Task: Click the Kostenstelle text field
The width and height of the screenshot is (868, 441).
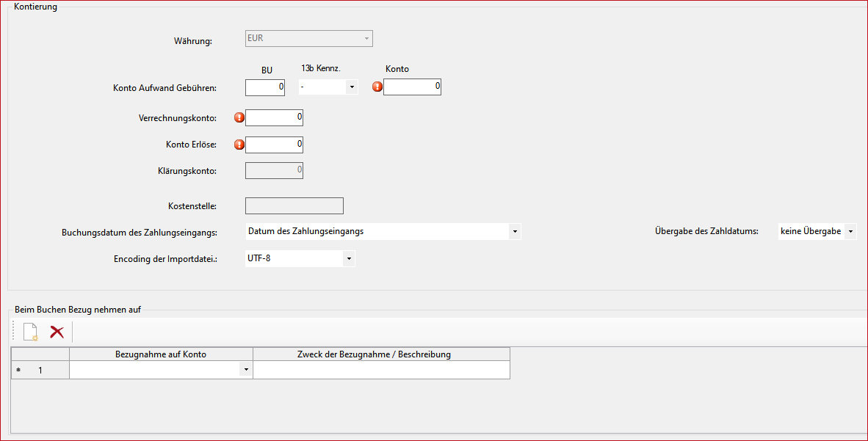Action: coord(294,206)
